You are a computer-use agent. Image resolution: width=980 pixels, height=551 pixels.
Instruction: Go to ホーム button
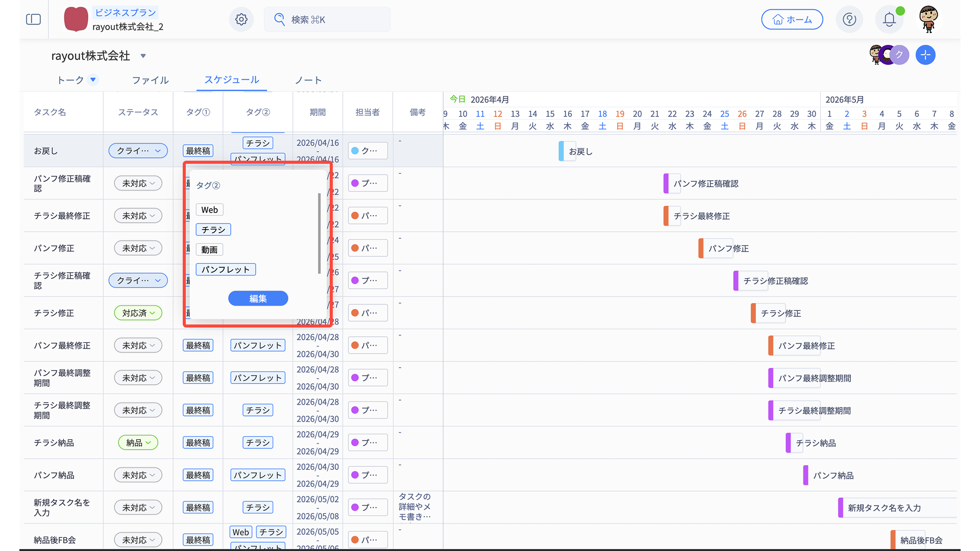pos(792,19)
